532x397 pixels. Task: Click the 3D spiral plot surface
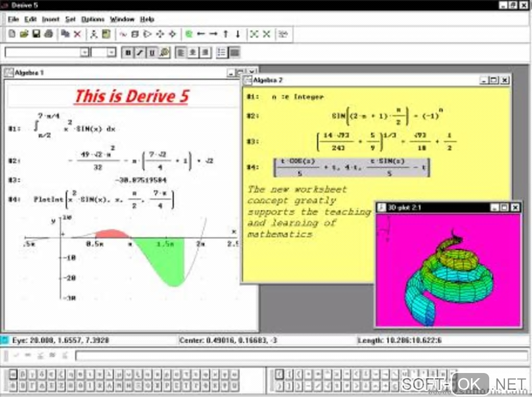pos(450,278)
